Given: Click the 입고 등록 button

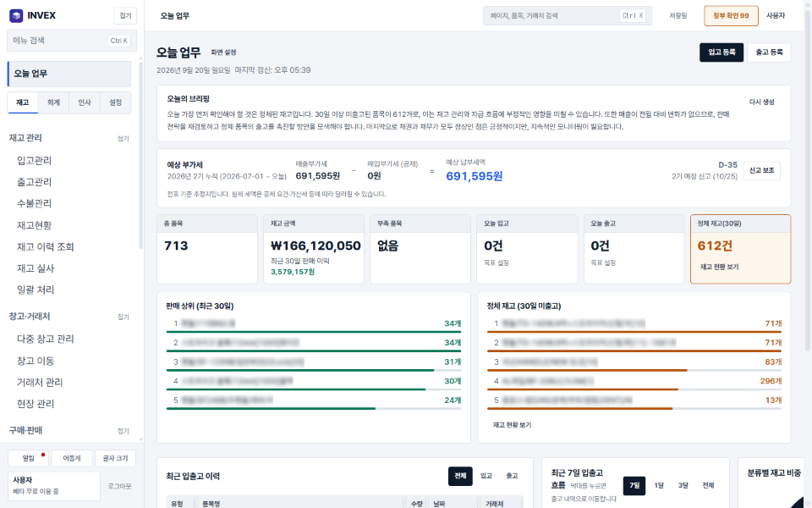Looking at the screenshot, I should pyautogui.click(x=721, y=52).
